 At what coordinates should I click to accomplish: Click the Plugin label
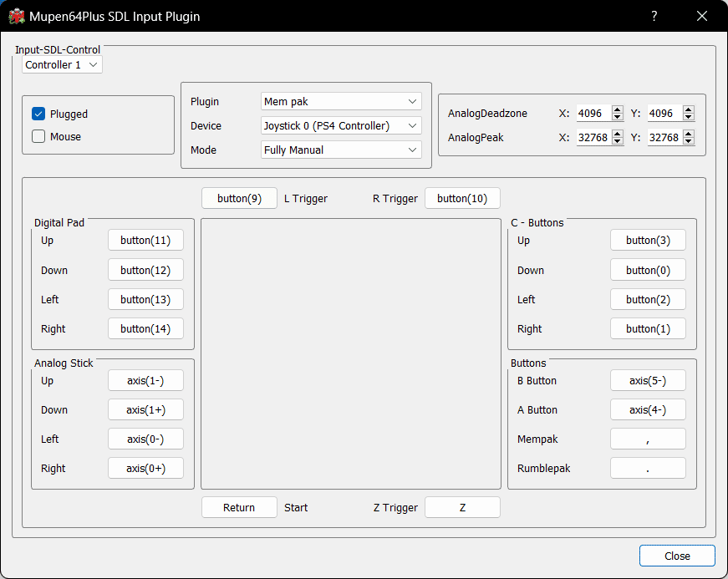pos(204,102)
